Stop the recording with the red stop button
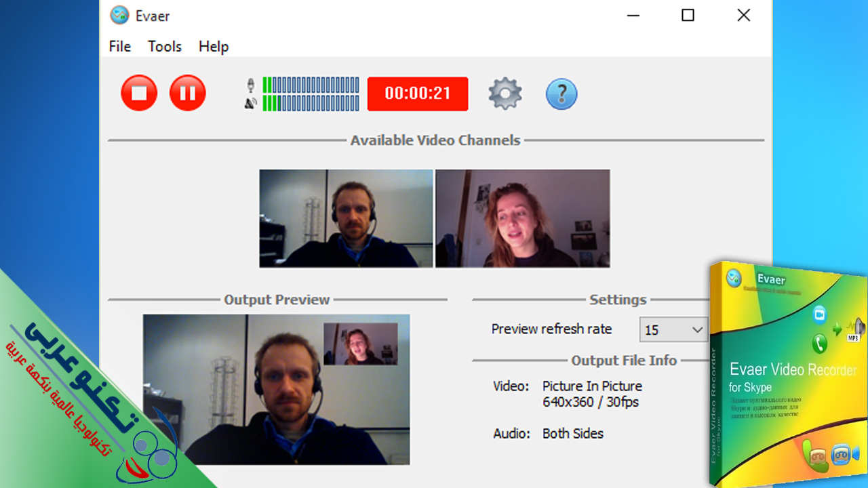This screenshot has width=868, height=488. [139, 93]
